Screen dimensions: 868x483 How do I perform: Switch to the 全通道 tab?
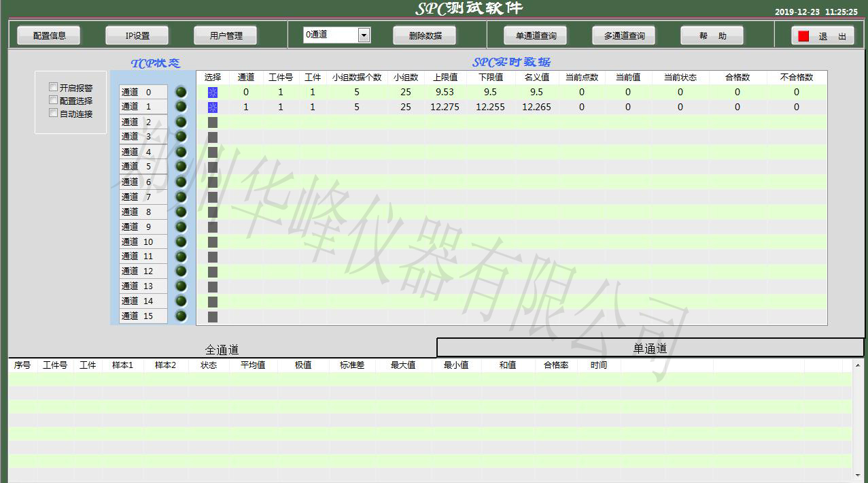coord(222,350)
